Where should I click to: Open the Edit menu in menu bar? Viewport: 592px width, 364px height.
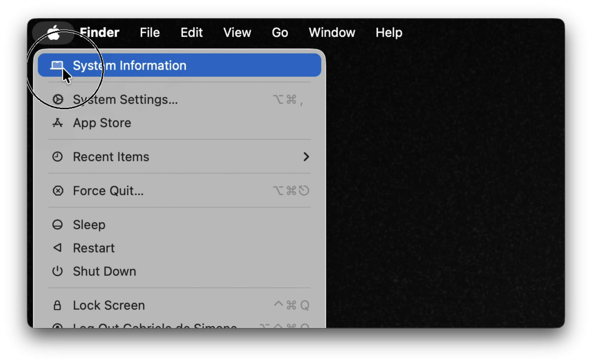[191, 33]
